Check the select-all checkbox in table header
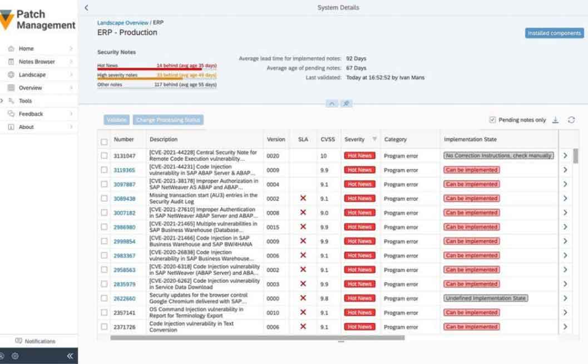Viewport: 588px width, 364px height. click(105, 142)
